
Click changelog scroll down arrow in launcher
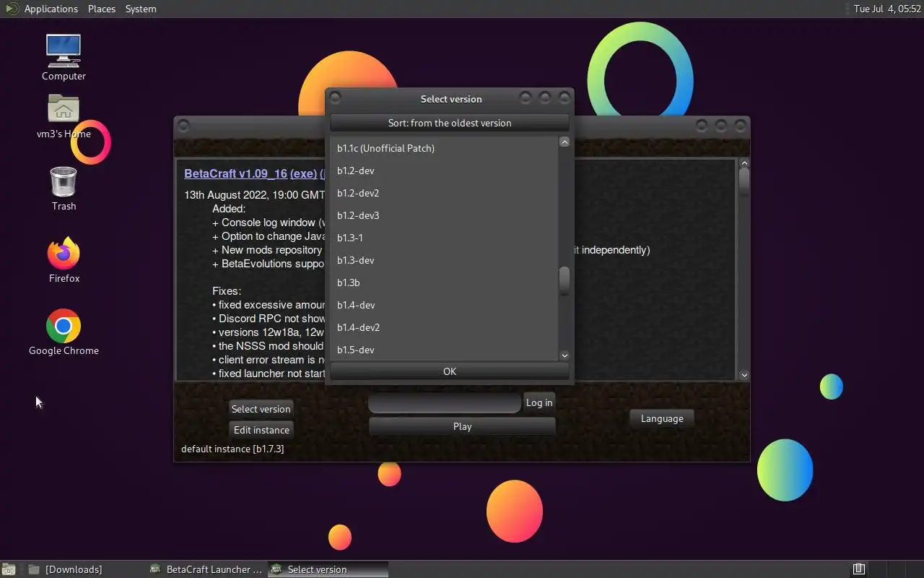click(x=744, y=375)
